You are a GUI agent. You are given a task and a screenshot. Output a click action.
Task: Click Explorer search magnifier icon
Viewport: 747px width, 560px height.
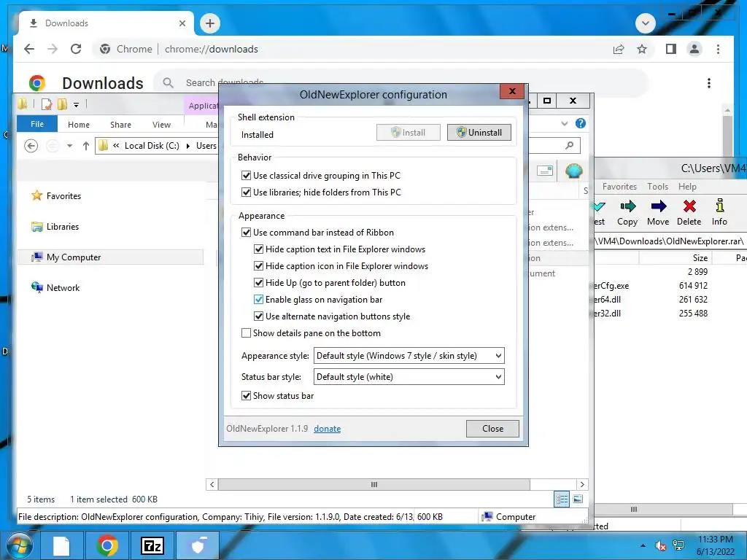point(569,145)
